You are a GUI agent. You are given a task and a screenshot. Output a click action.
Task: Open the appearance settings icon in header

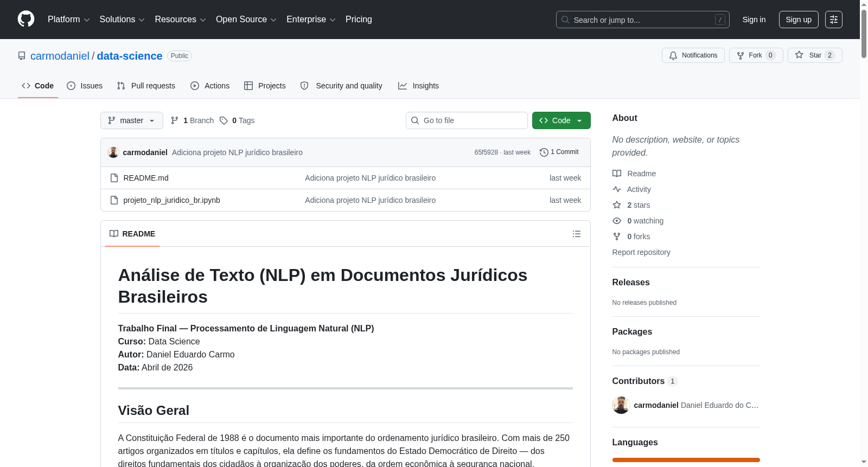tap(834, 20)
